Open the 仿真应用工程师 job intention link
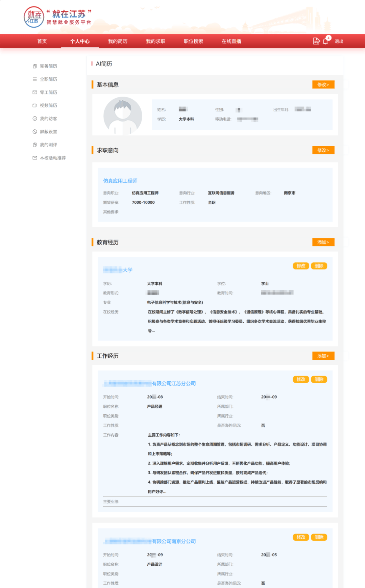 (x=120, y=181)
